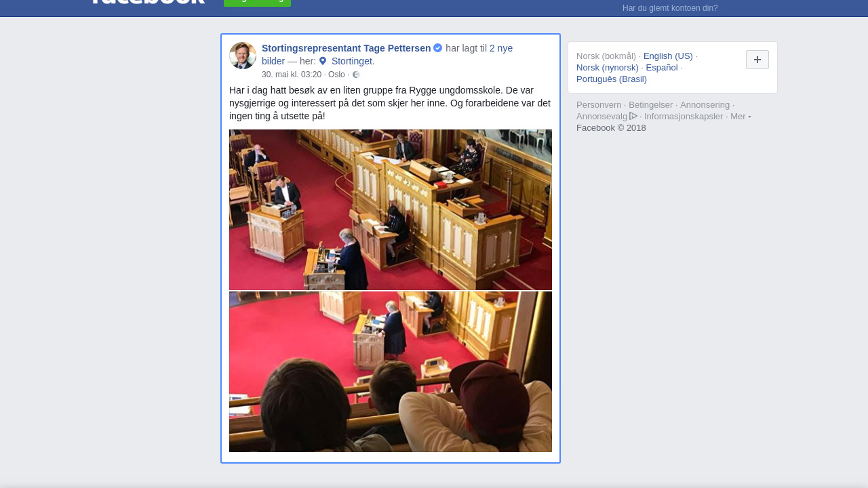Click the public globe privacy icon
The image size is (868, 488).
click(x=356, y=75)
